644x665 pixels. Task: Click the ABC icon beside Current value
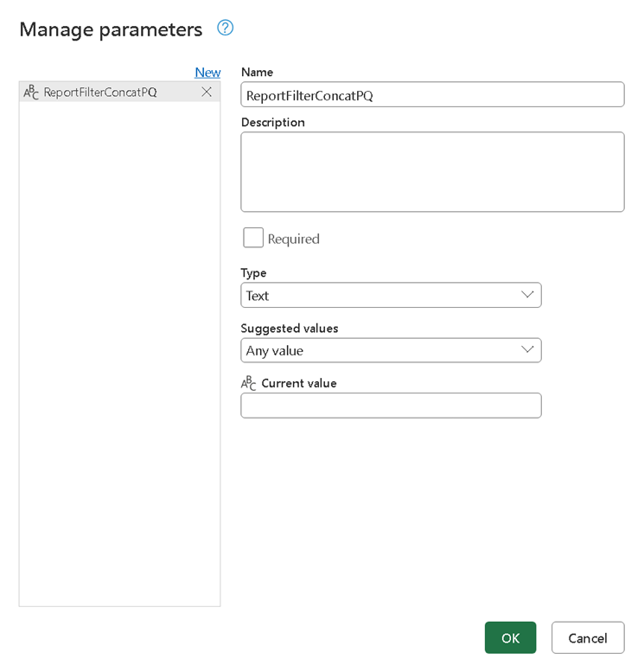click(249, 383)
